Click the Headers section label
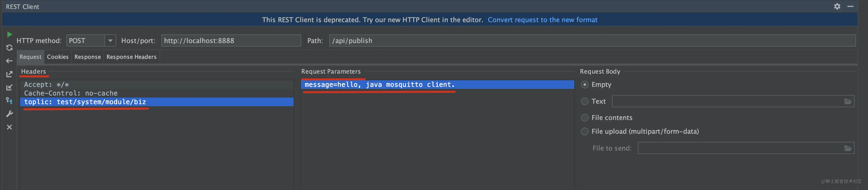 pos(33,72)
